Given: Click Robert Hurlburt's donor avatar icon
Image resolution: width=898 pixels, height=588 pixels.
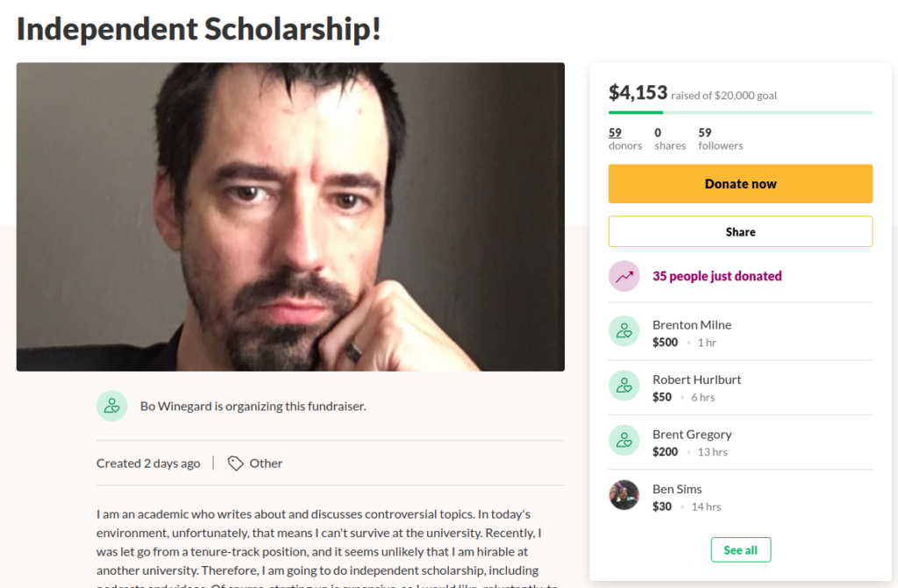Looking at the screenshot, I should pos(624,386).
